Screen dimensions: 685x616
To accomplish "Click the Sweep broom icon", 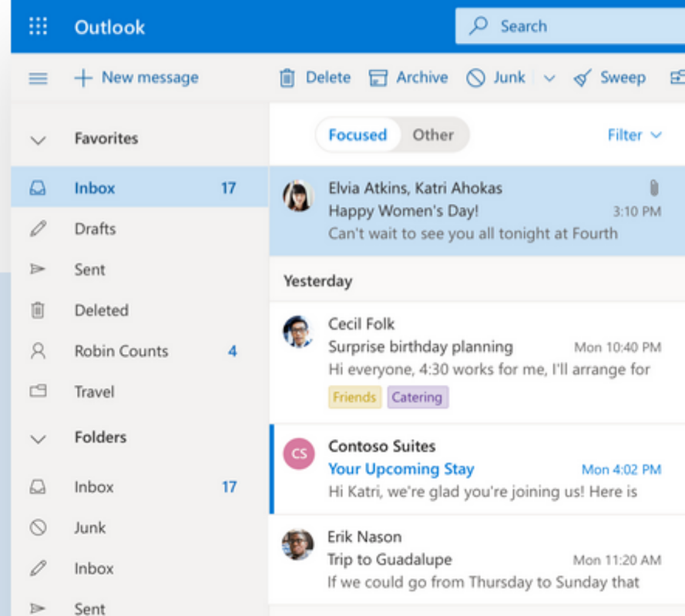I will [583, 78].
